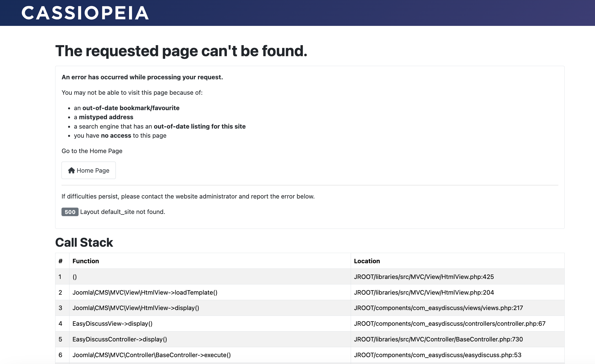The height and width of the screenshot is (364, 595).
Task: Click the Function column header
Action: pyautogui.click(x=86, y=261)
